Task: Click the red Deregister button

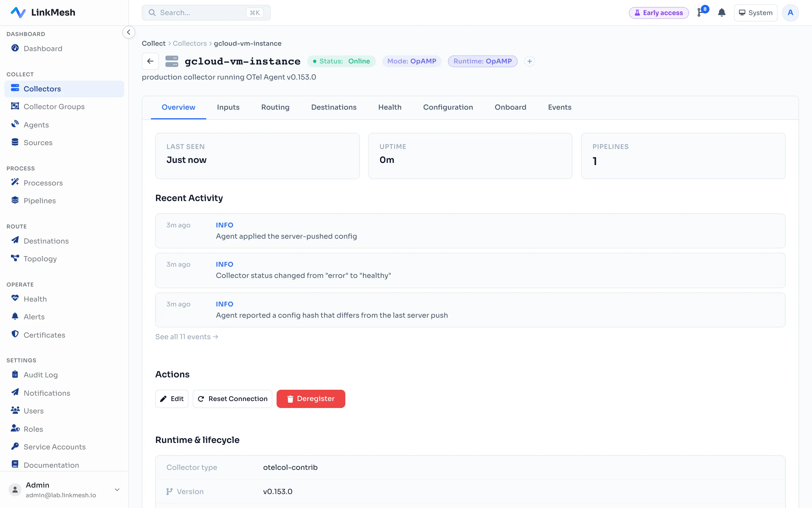Action: [311, 399]
